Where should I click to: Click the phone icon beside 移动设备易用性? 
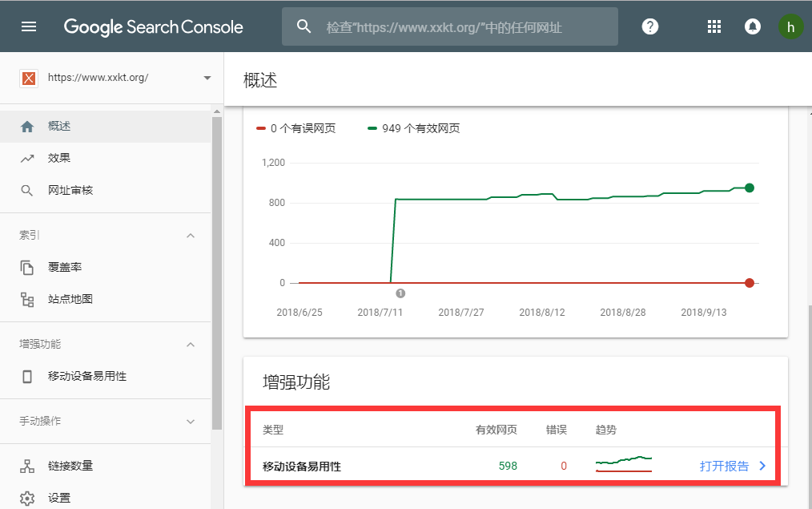tap(27, 376)
